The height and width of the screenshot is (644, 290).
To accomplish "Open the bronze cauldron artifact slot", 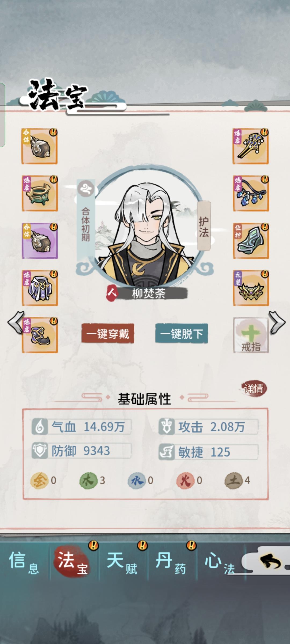I will pyautogui.click(x=40, y=193).
